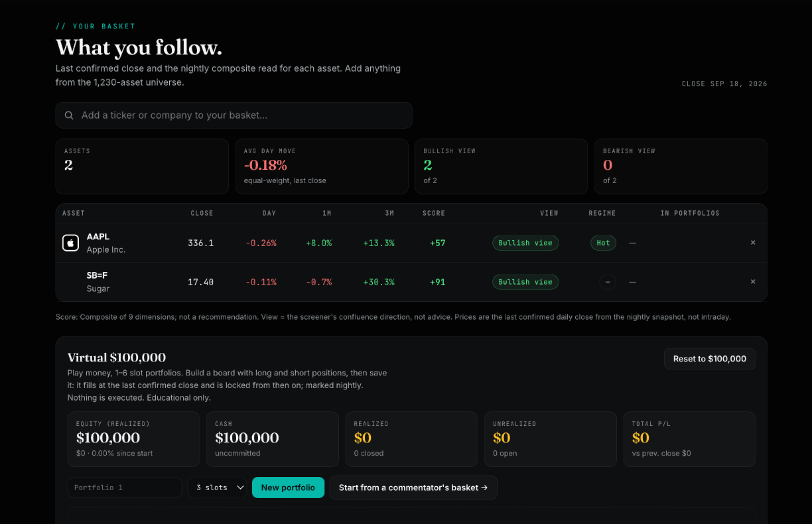This screenshot has width=812, height=524.
Task: Remove SB=F from the basket
Action: pyautogui.click(x=753, y=282)
